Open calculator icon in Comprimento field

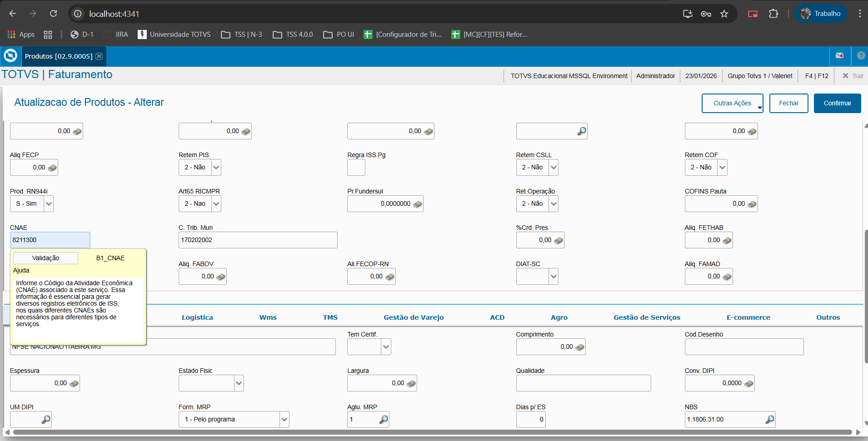coord(580,347)
